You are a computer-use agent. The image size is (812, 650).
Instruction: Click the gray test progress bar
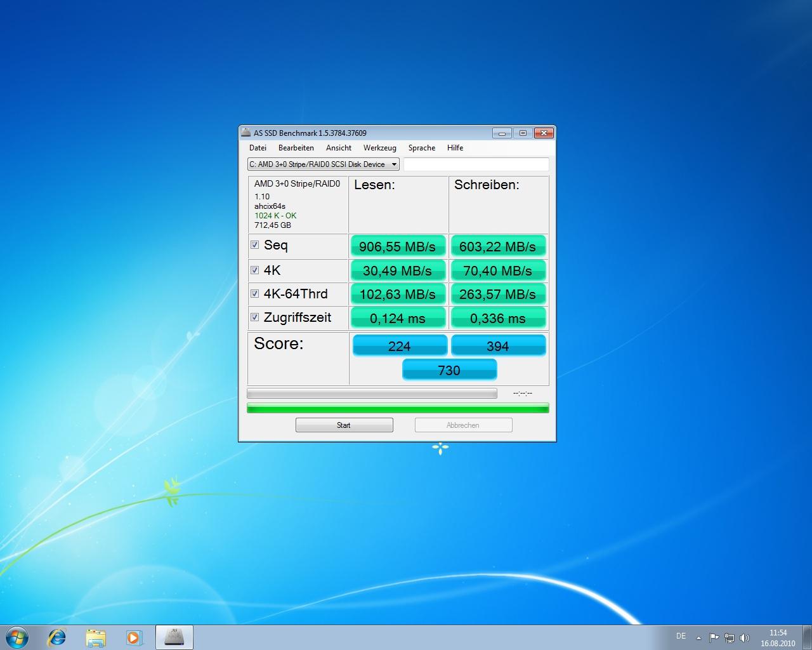[372, 394]
